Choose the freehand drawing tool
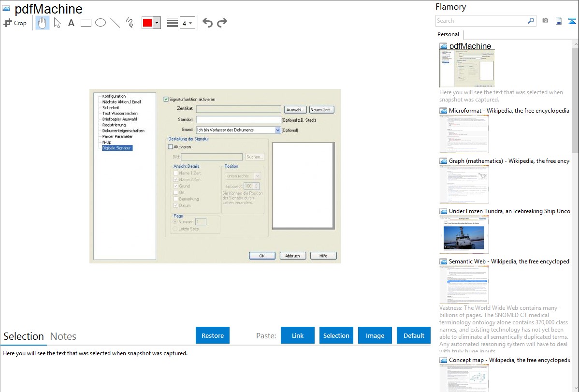Viewport: 579px width, 392px height. click(x=130, y=23)
